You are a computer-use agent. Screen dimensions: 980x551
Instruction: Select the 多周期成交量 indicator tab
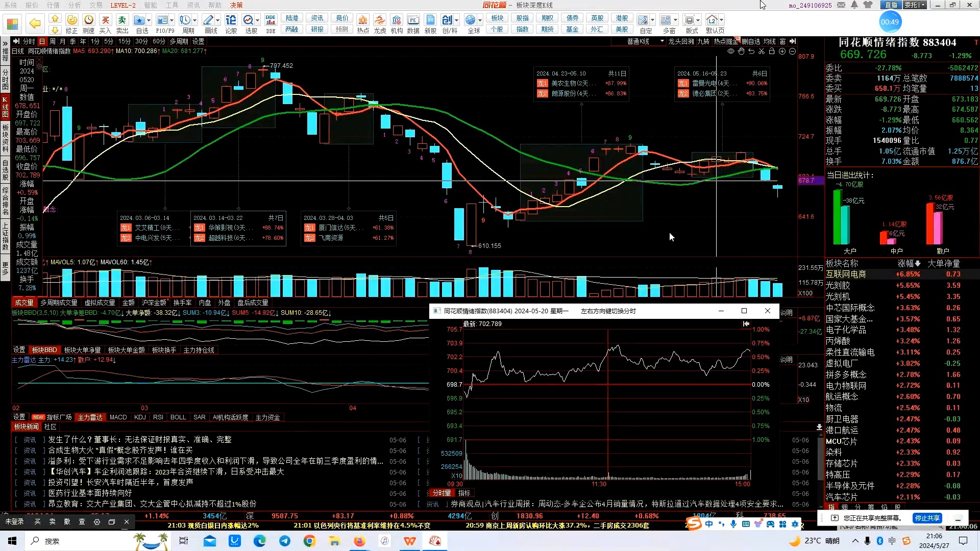click(x=59, y=303)
